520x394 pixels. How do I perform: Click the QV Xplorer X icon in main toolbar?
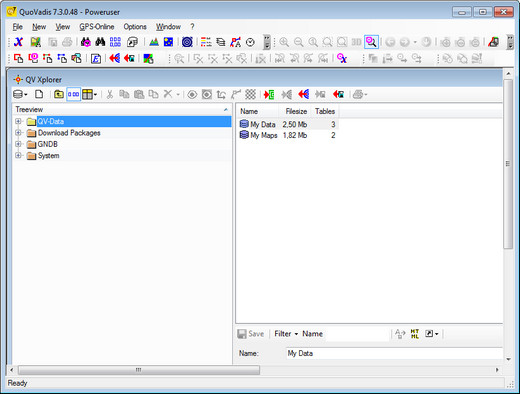point(19,42)
